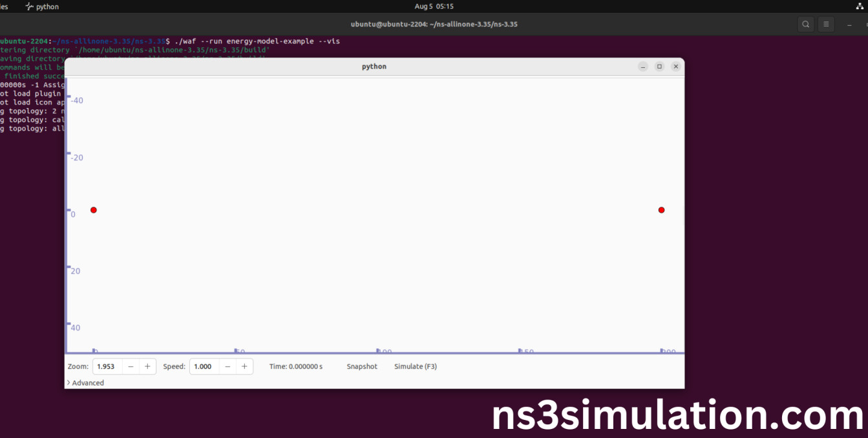Decrease simulation speed with minus stepper
The width and height of the screenshot is (868, 438).
click(228, 366)
